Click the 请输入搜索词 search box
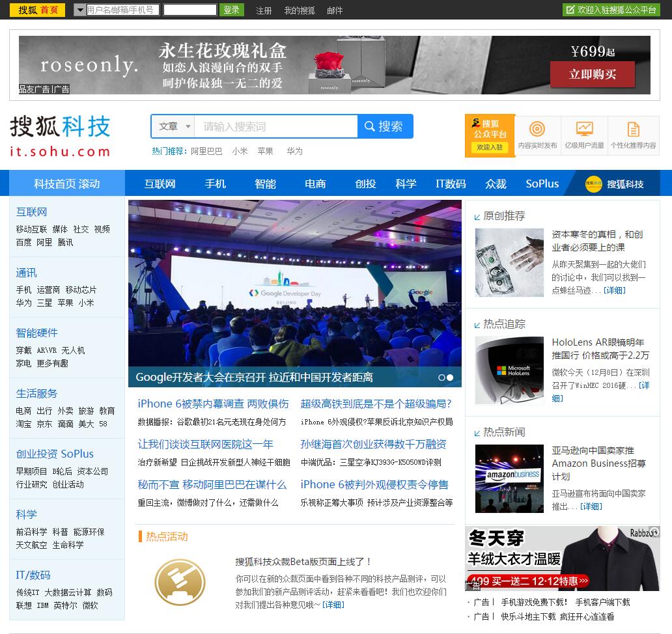This screenshot has width=672, height=634. coord(276,126)
